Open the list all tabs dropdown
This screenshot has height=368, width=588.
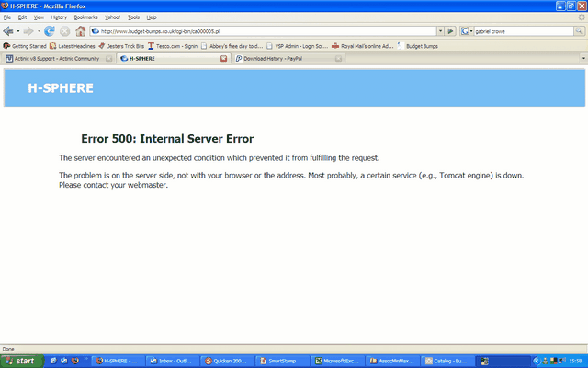click(x=582, y=59)
